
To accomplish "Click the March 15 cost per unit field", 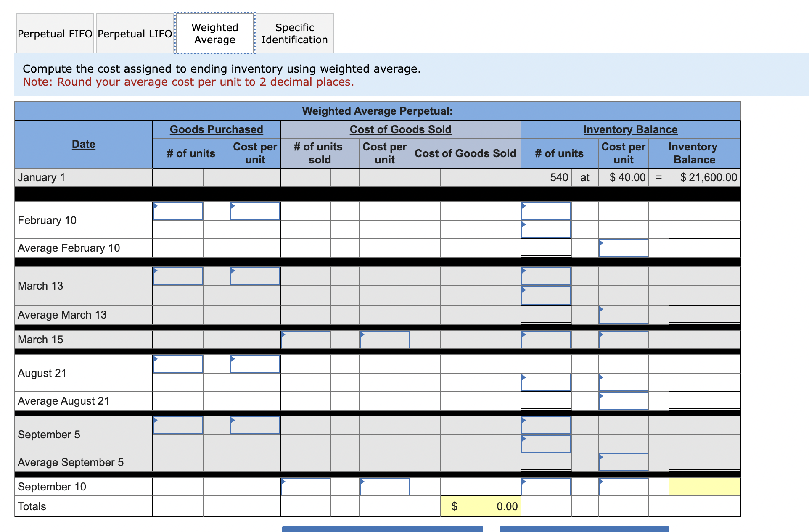I will pos(384,339).
